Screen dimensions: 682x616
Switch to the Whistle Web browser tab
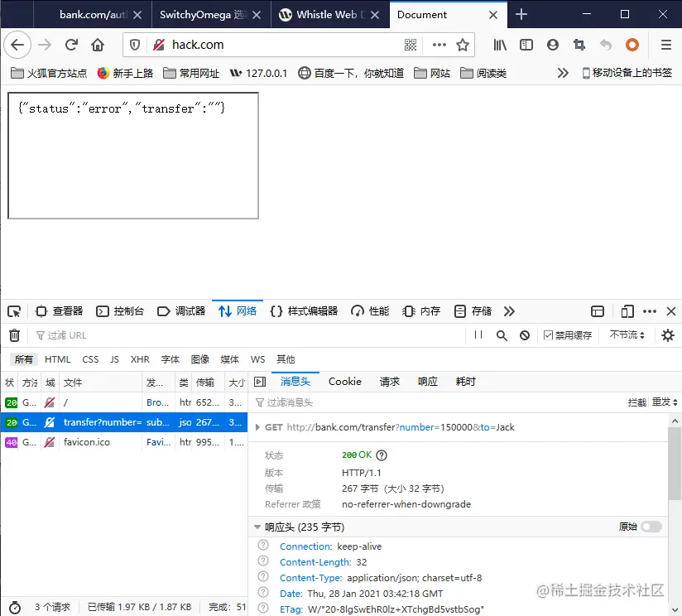coord(330,15)
